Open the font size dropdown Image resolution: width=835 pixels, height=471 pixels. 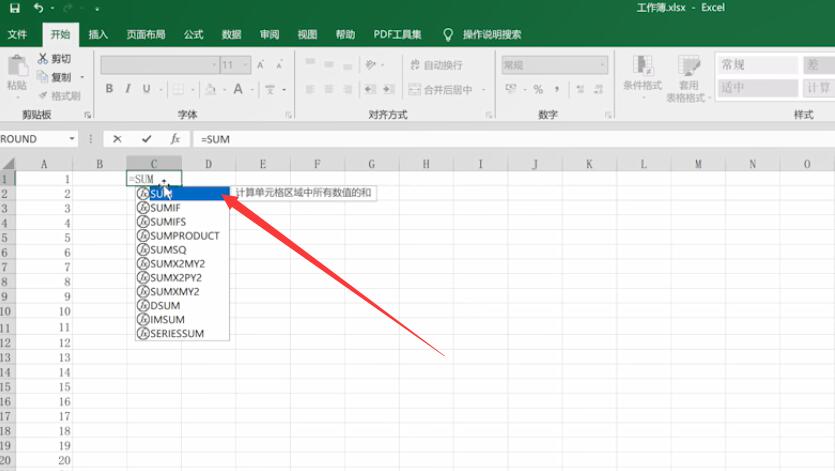(245, 65)
